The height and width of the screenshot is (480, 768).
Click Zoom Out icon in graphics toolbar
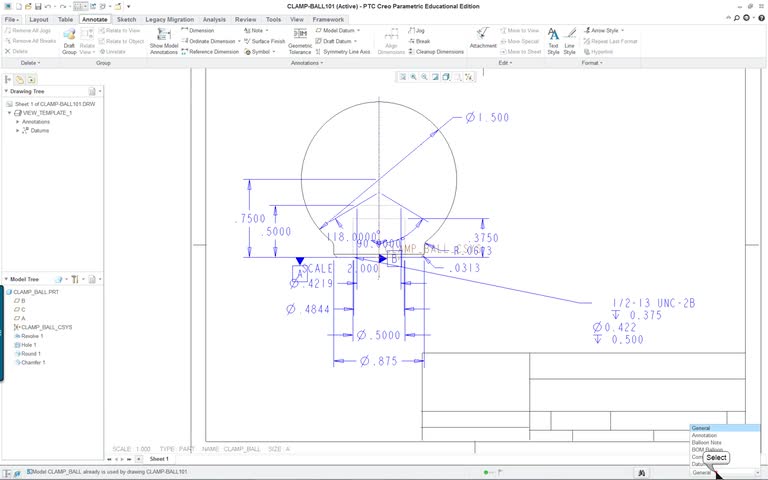point(424,77)
